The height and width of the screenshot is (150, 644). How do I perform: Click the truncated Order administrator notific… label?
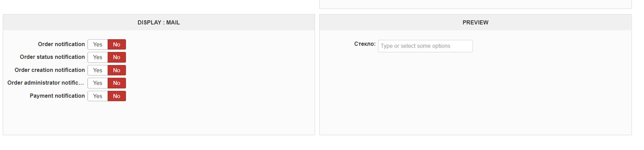coord(46,83)
